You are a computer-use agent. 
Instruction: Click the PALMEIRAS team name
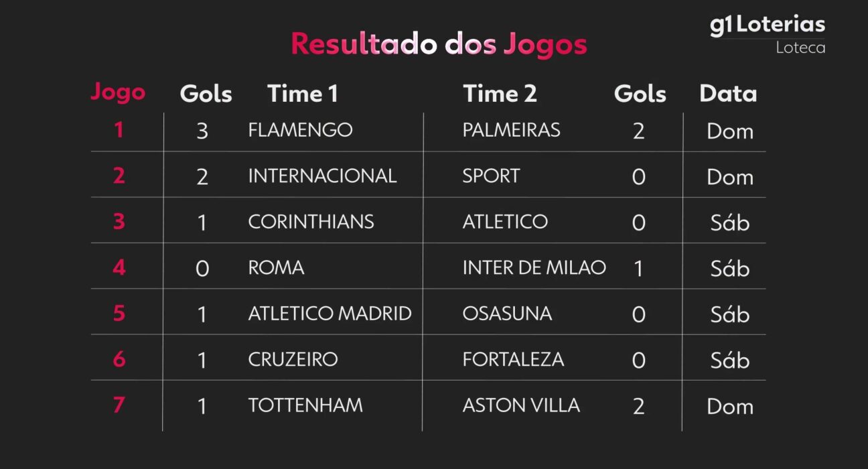point(511,130)
